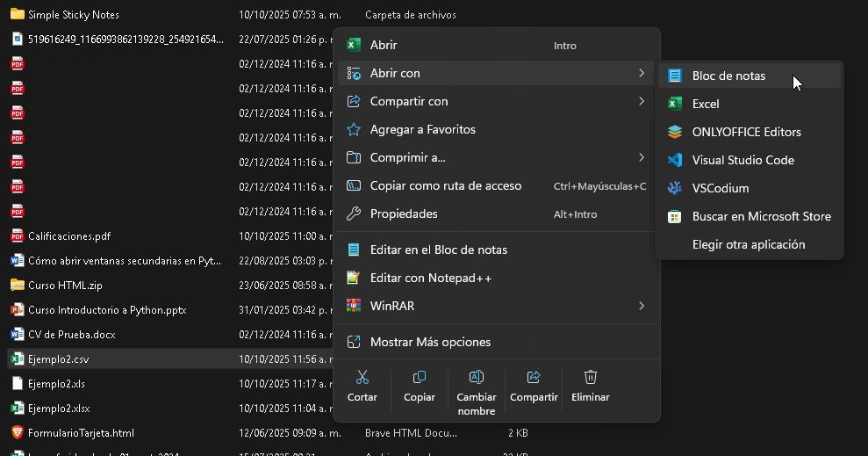Select Cómo abrir ventanas secundarias document
Image resolution: width=868 pixels, height=456 pixels.
[x=125, y=260]
